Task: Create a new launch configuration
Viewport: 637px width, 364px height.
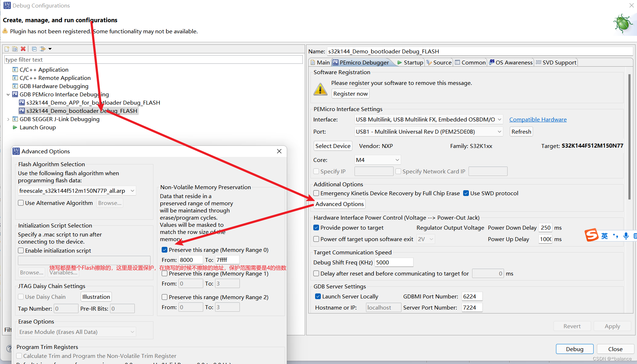Action: click(6, 49)
